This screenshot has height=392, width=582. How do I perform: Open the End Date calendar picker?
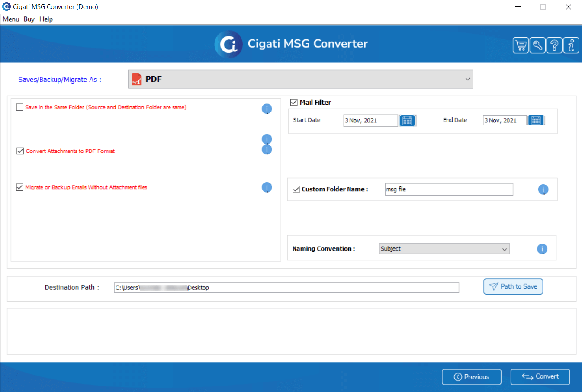pyautogui.click(x=536, y=120)
